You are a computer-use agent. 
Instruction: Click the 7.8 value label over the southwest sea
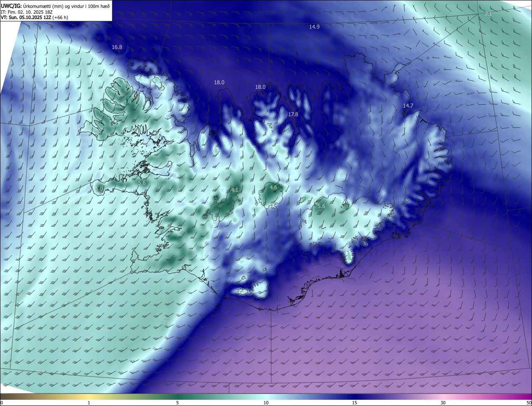point(166,323)
